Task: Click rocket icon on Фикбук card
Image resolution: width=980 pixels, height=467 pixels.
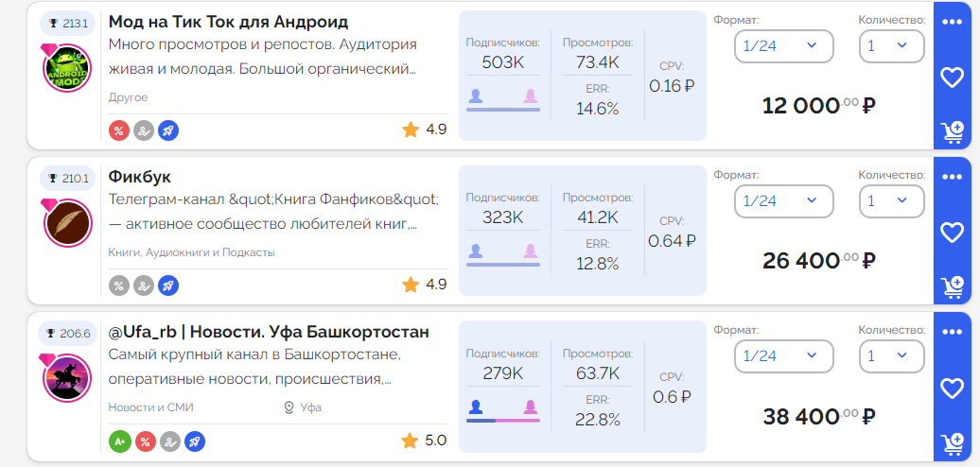Action: [x=168, y=285]
